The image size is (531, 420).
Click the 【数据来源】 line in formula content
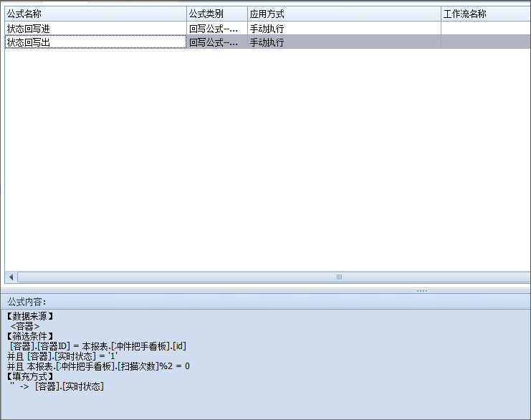30,316
